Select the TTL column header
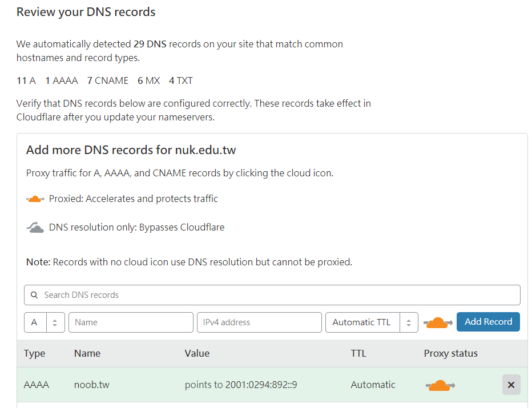 pos(358,353)
